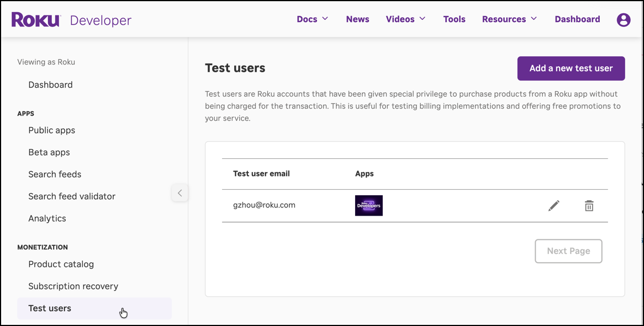Click the Viewing as Roku label
Image resolution: width=644 pixels, height=326 pixels.
tap(46, 62)
